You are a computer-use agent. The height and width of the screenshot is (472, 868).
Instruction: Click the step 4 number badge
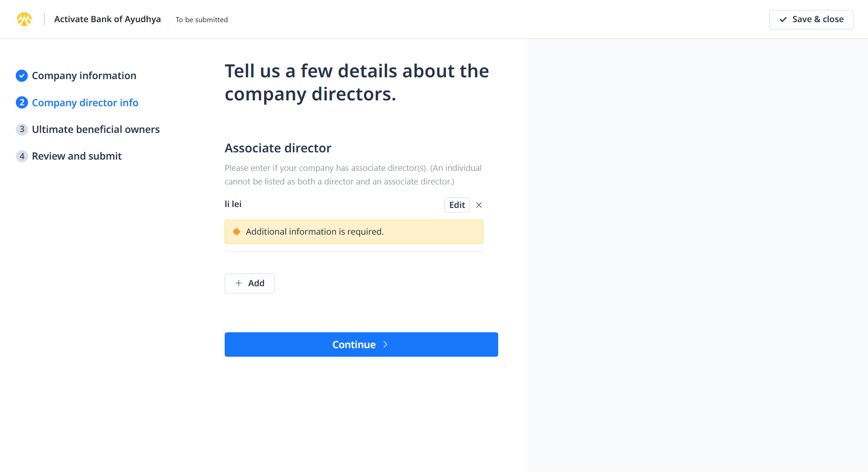pyautogui.click(x=22, y=156)
